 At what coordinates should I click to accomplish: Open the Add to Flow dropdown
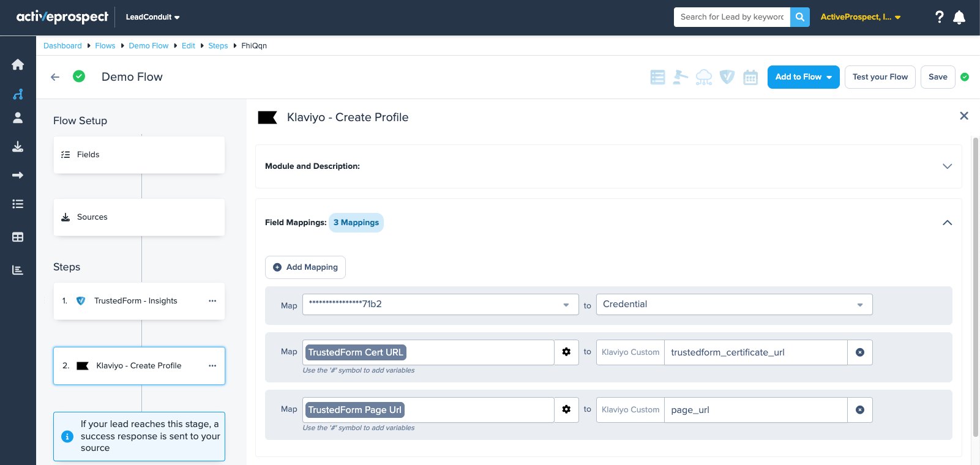tap(804, 77)
